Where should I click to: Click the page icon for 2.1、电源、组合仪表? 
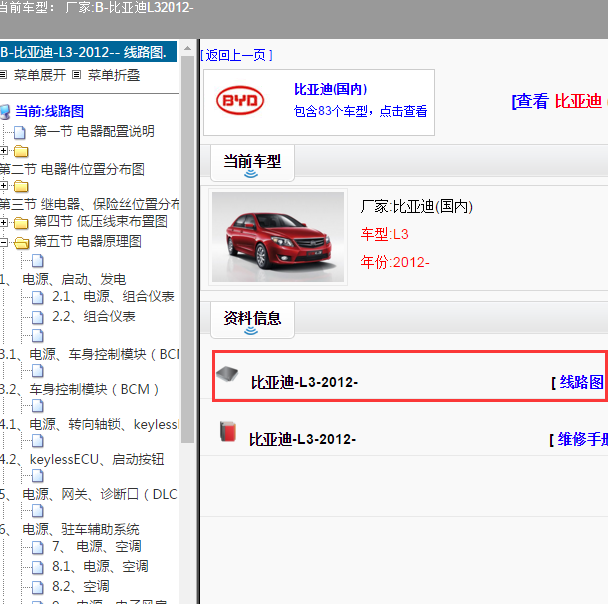(x=38, y=297)
